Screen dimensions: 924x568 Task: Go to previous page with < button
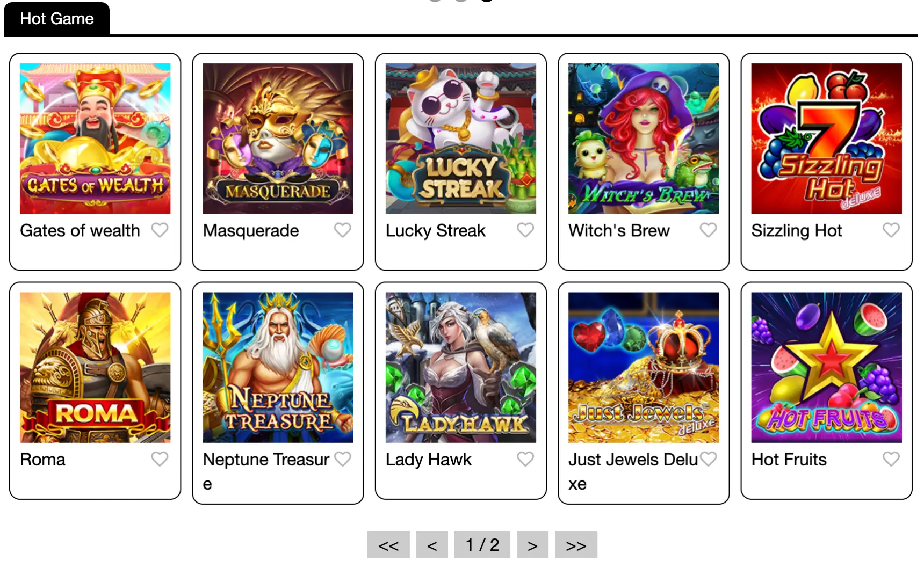[432, 545]
